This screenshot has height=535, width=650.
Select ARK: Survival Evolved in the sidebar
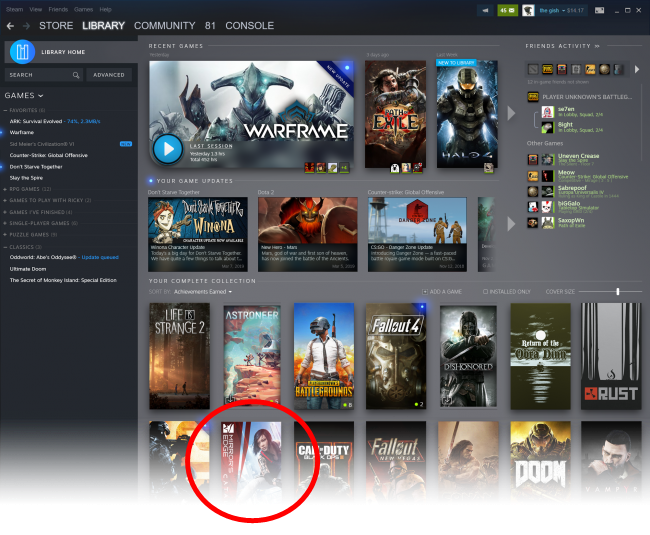(36, 121)
